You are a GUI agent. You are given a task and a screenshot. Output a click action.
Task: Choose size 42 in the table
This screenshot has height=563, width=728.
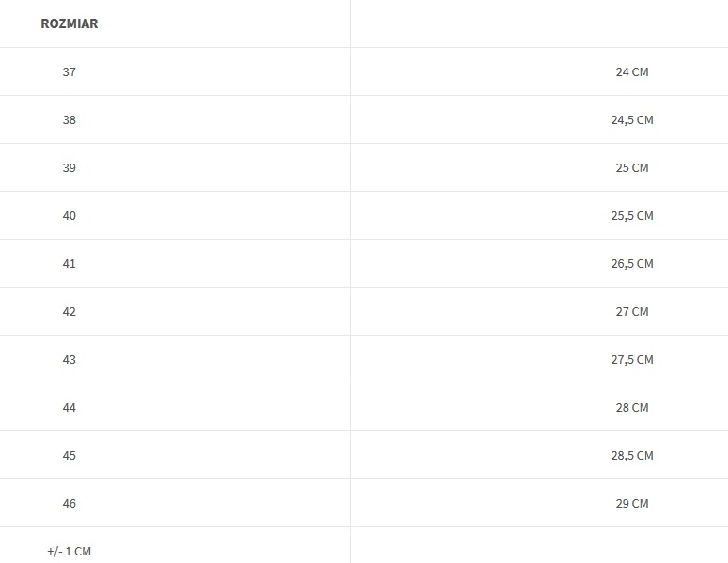coord(69,311)
